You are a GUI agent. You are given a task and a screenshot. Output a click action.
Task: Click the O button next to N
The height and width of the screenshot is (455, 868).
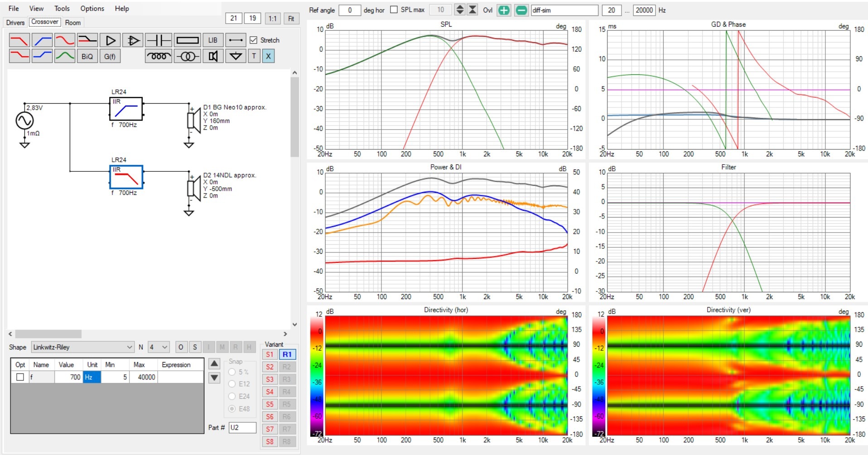click(181, 347)
